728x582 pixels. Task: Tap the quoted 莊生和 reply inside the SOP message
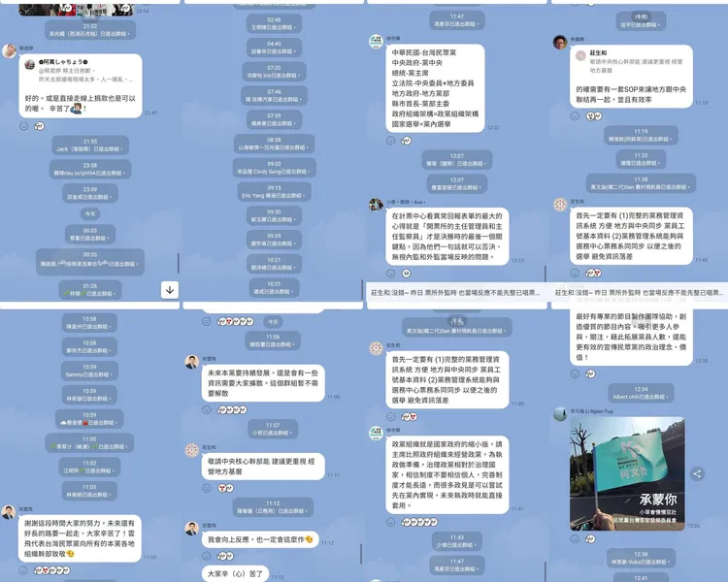(x=631, y=62)
